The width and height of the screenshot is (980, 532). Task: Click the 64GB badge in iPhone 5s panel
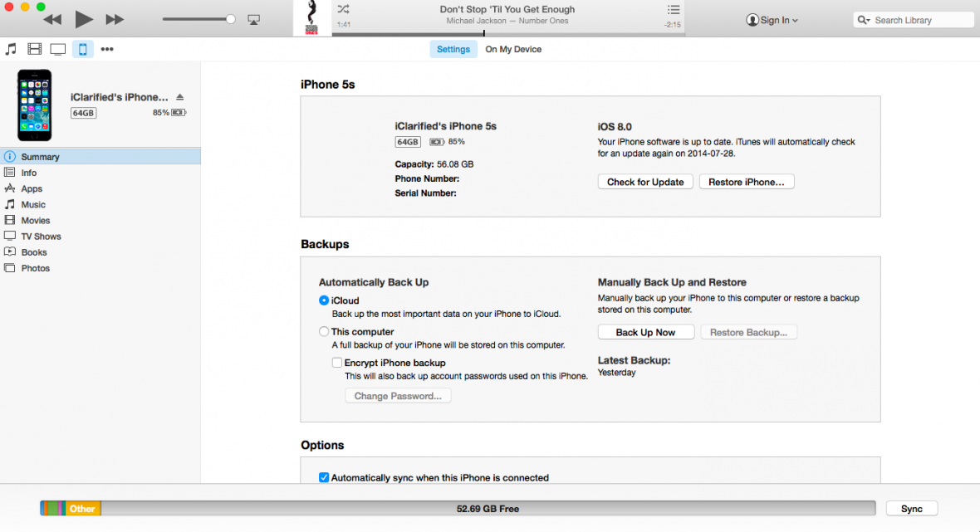coord(408,142)
